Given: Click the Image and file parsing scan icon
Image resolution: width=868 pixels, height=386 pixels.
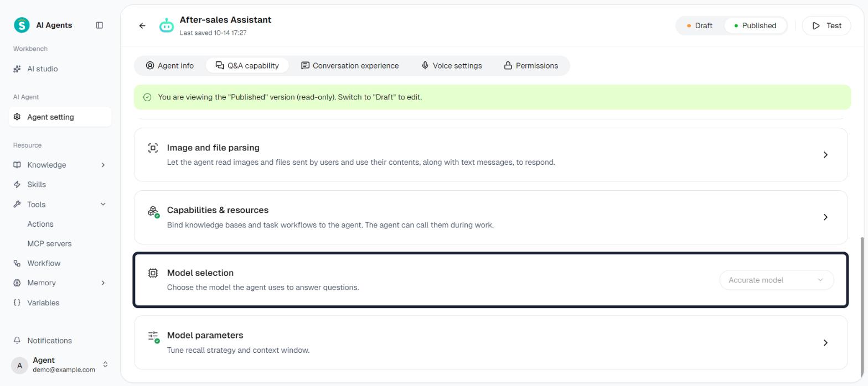Looking at the screenshot, I should [x=153, y=148].
